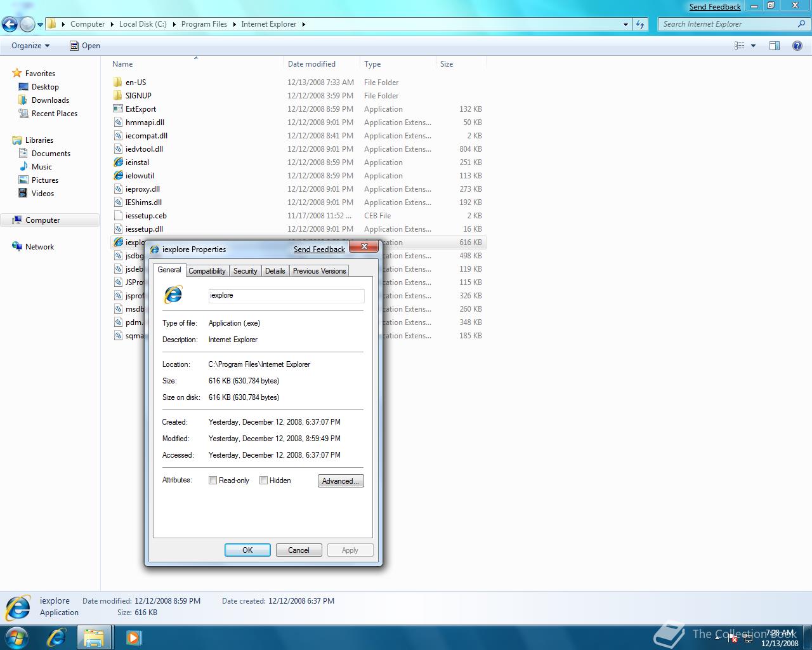Select Libraries in the navigation pane

click(x=39, y=140)
